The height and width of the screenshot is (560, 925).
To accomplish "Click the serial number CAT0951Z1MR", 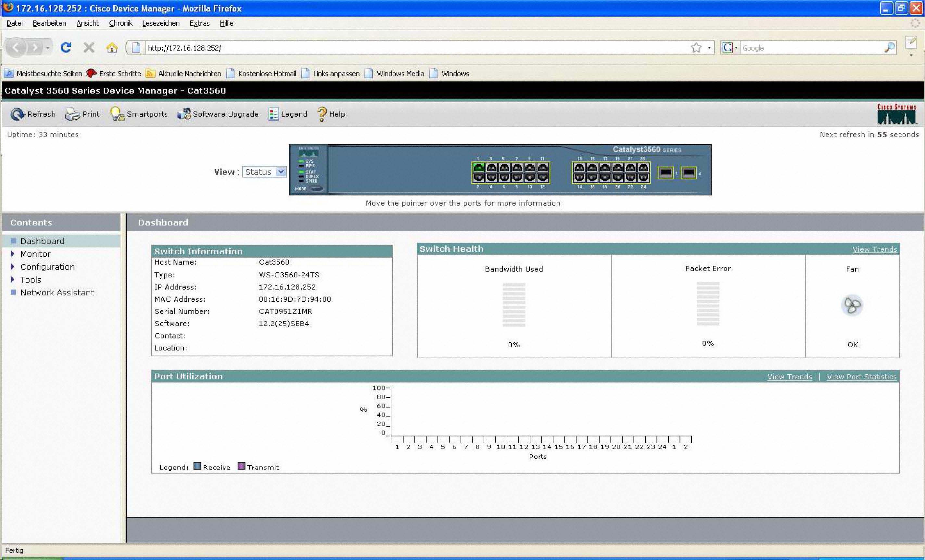I will 285,312.
